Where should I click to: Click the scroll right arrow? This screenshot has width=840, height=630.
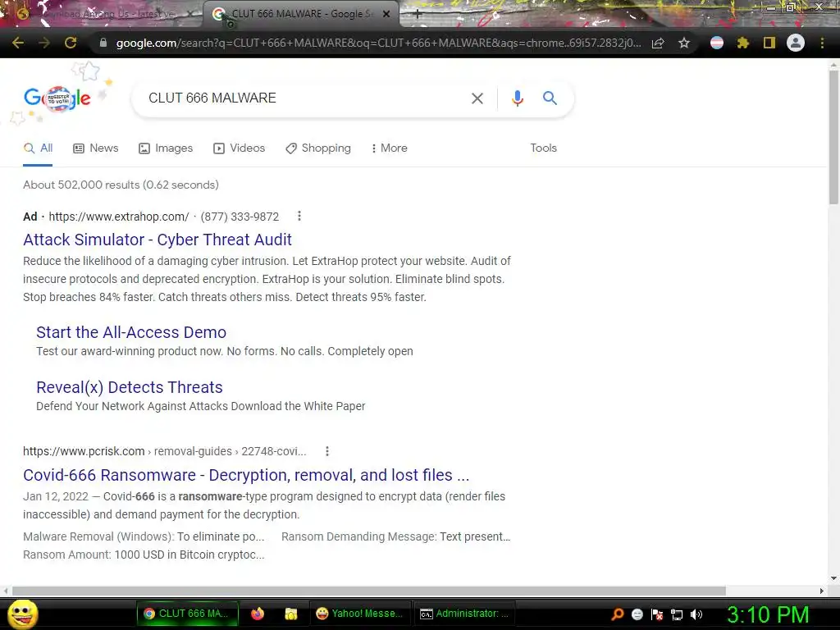coord(822,591)
